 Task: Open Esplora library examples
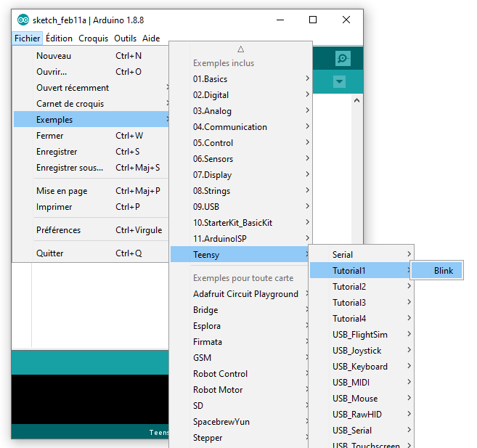click(240, 326)
